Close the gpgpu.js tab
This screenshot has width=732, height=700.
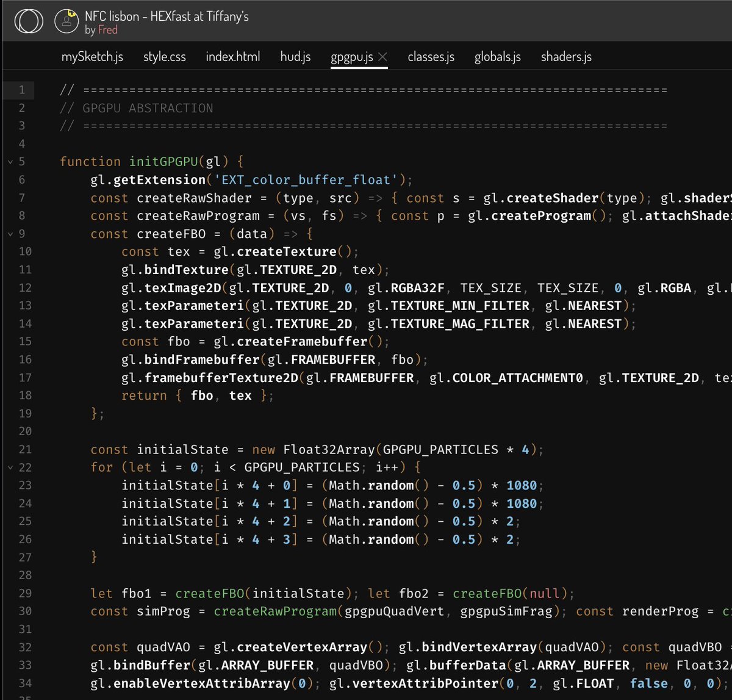382,57
